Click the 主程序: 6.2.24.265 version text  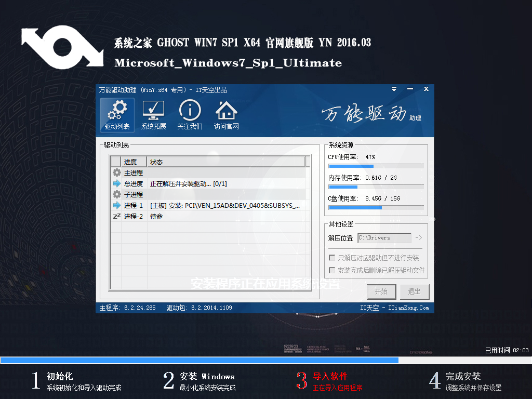[128, 308]
